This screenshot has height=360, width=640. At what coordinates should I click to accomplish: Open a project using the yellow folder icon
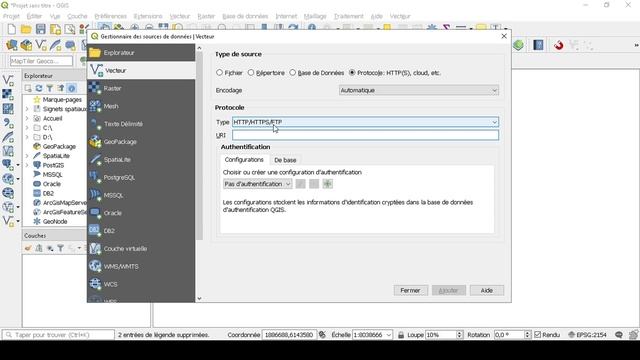click(x=26, y=29)
